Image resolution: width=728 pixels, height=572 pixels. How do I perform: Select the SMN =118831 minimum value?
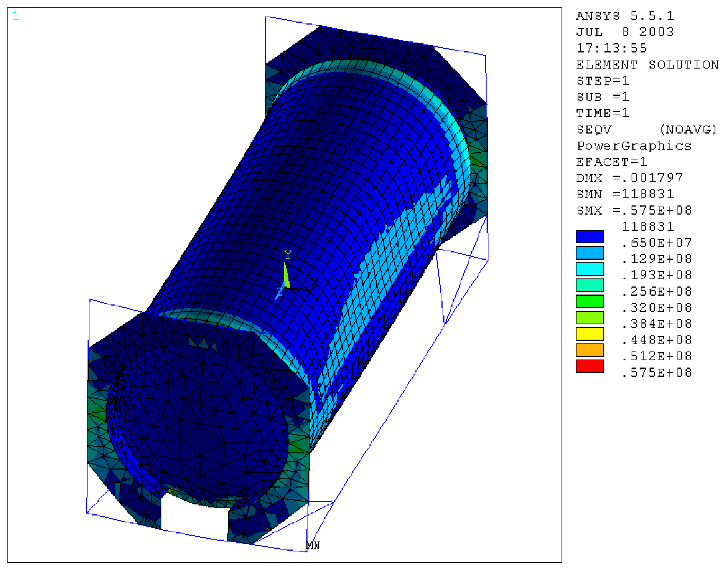tap(625, 194)
